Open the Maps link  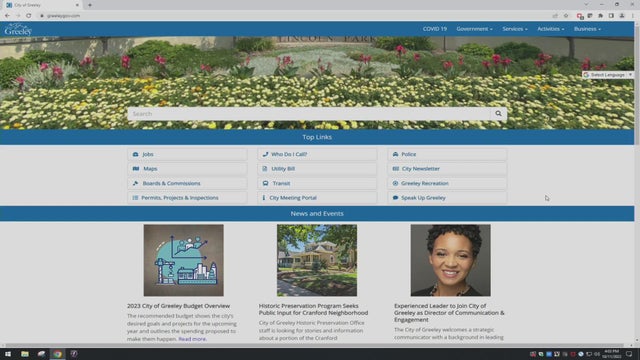click(x=187, y=169)
